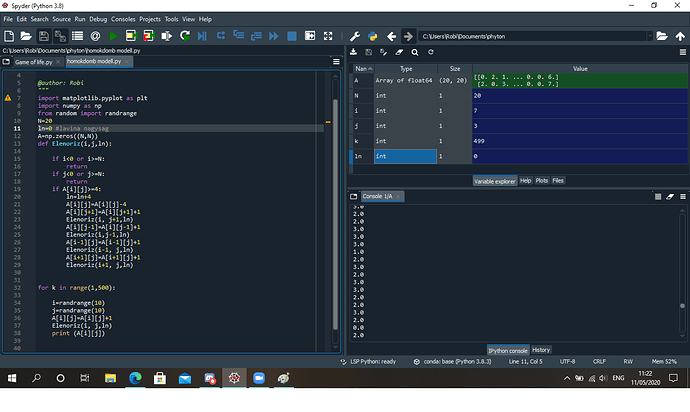Click the Python path manager icon
This screenshot has height=412, width=690.
tap(372, 36)
